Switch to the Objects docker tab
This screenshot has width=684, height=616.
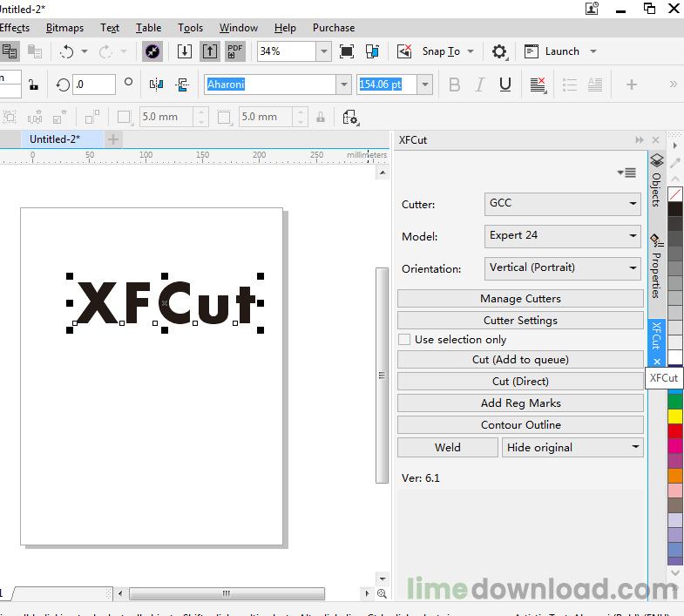[x=657, y=181]
